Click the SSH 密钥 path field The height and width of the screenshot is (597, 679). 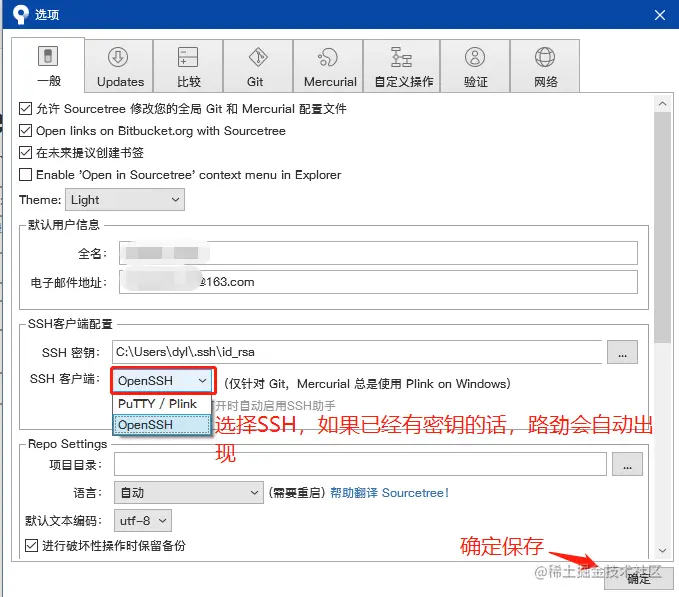357,352
